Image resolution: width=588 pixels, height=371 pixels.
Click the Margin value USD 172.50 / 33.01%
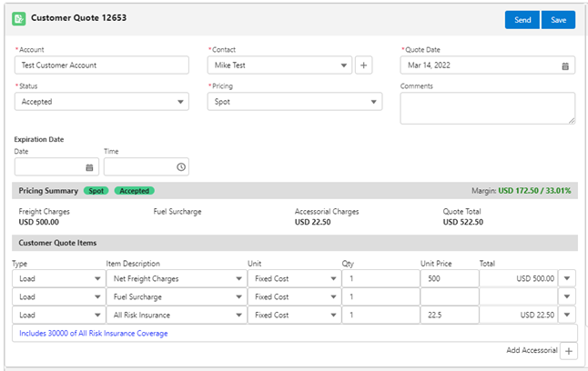coord(534,190)
